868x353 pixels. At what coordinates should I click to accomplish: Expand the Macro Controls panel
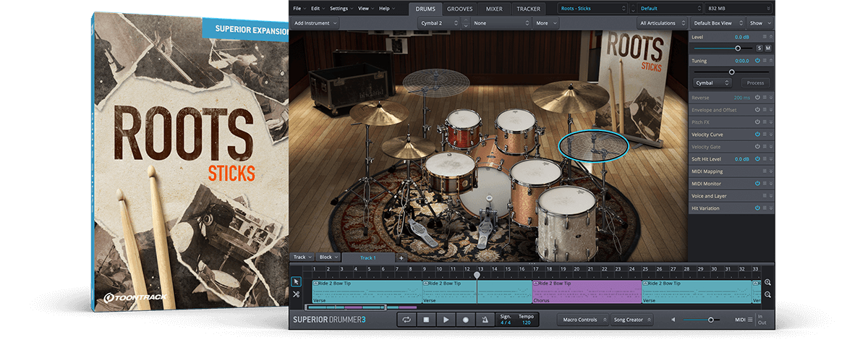(x=582, y=320)
